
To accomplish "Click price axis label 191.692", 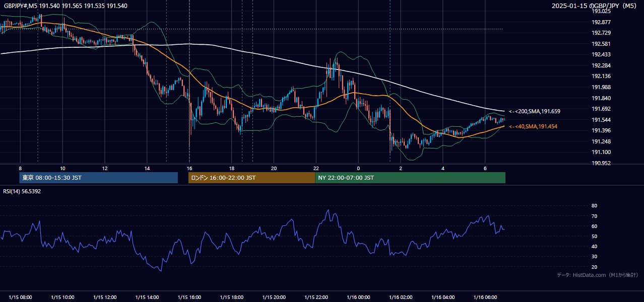I will (601, 109).
